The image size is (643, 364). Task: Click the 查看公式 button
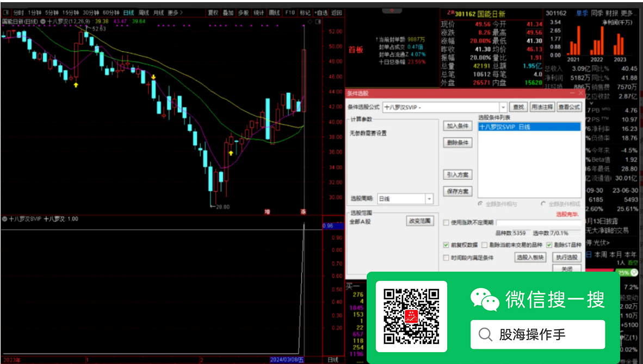pyautogui.click(x=569, y=107)
